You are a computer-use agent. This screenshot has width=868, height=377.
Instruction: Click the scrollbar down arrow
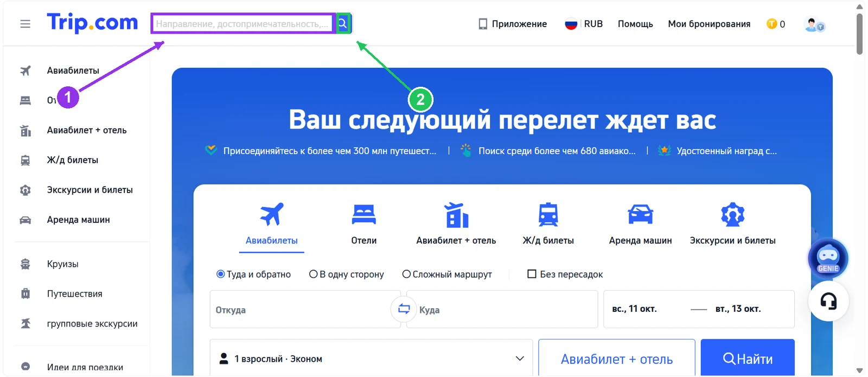859,371
